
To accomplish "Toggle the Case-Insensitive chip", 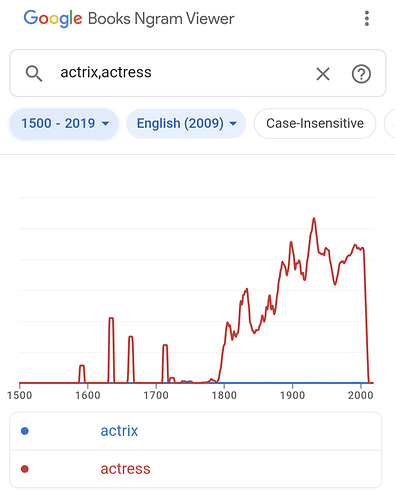I will pyautogui.click(x=315, y=123).
